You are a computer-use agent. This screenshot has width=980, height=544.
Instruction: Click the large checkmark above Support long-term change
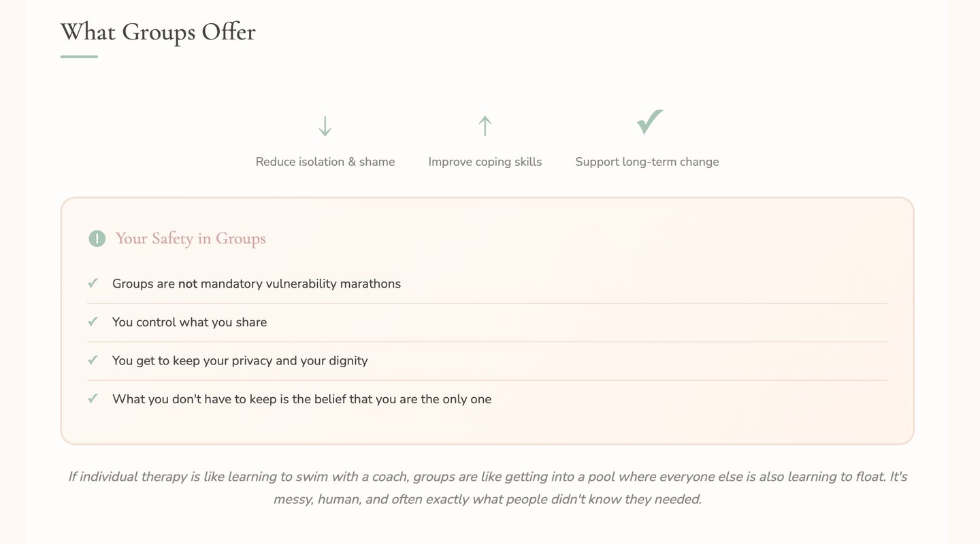point(649,122)
